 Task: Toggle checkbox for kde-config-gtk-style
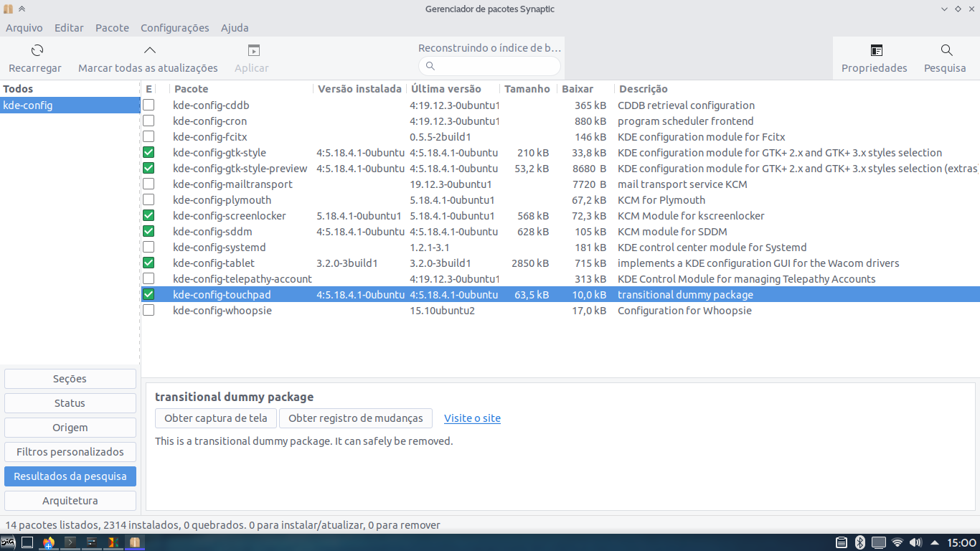coord(149,153)
